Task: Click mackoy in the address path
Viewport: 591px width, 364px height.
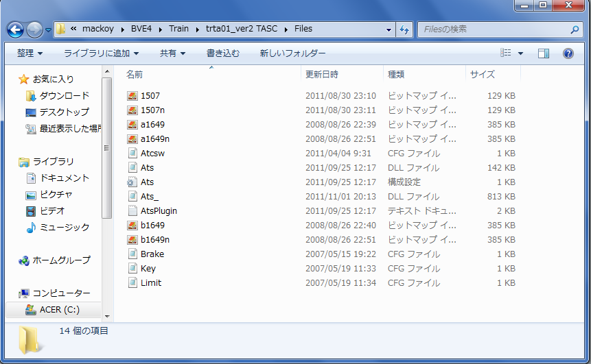Action: (x=98, y=29)
